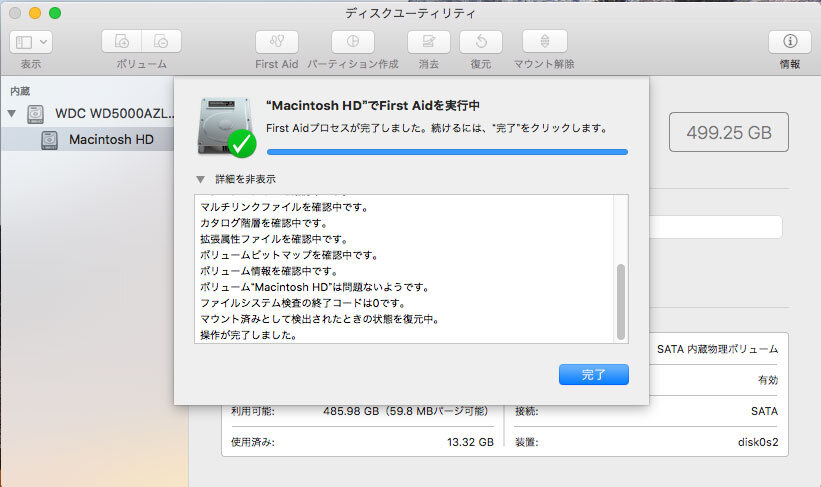This screenshot has width=821, height=487.
Task: Click the 13.32 GB used value
Action: click(470, 442)
